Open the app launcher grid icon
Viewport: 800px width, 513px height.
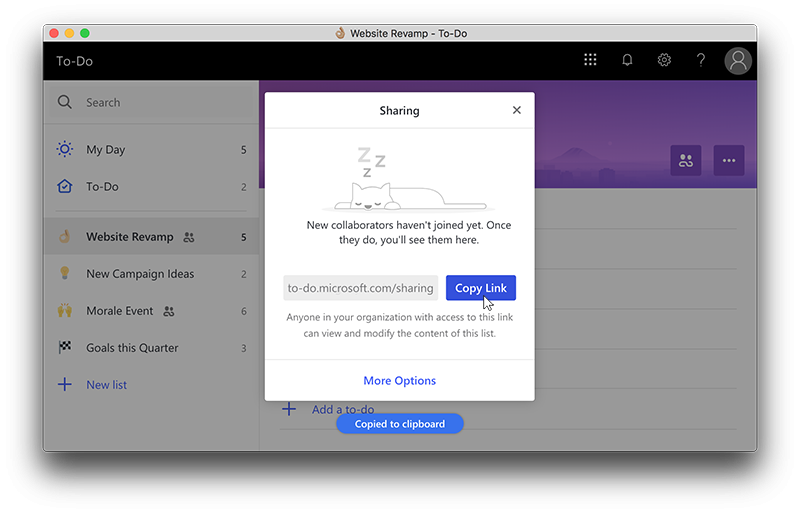pyautogui.click(x=590, y=60)
